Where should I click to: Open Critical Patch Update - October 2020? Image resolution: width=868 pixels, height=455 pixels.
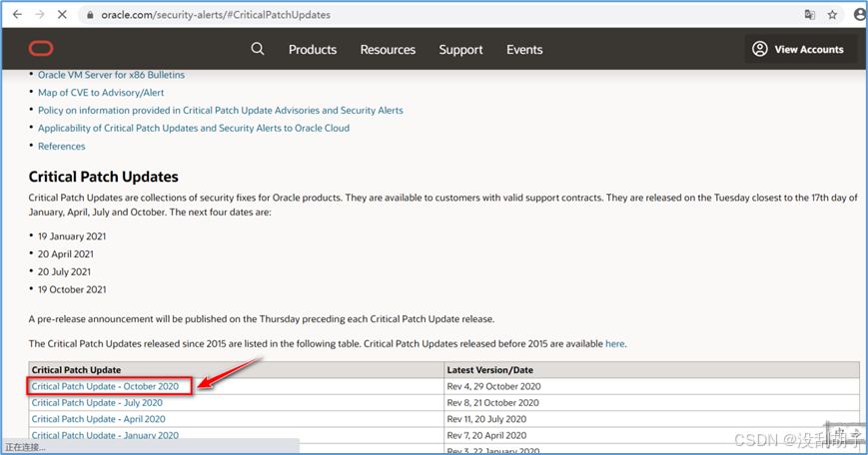105,386
